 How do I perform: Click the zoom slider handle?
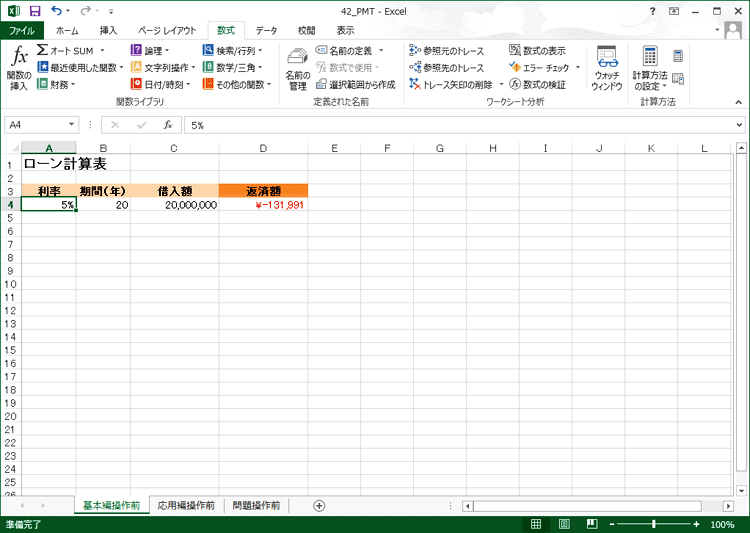(654, 524)
